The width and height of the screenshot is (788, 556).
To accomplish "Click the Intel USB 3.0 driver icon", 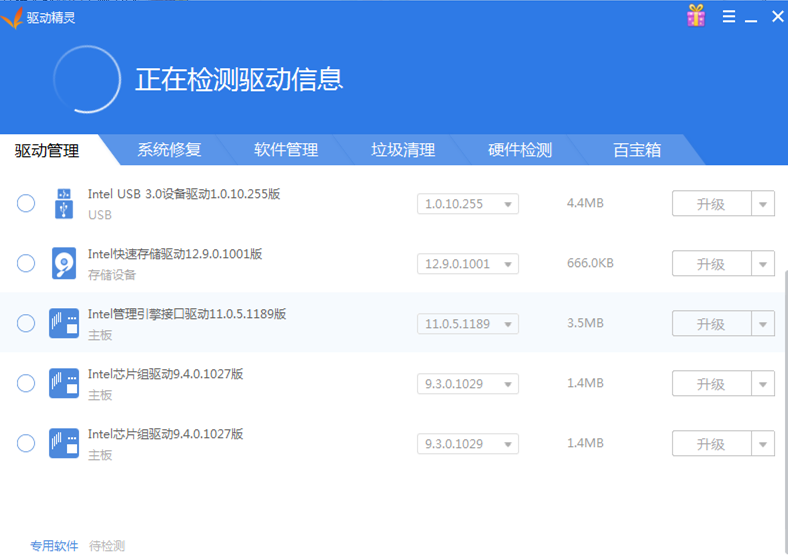I will [64, 204].
